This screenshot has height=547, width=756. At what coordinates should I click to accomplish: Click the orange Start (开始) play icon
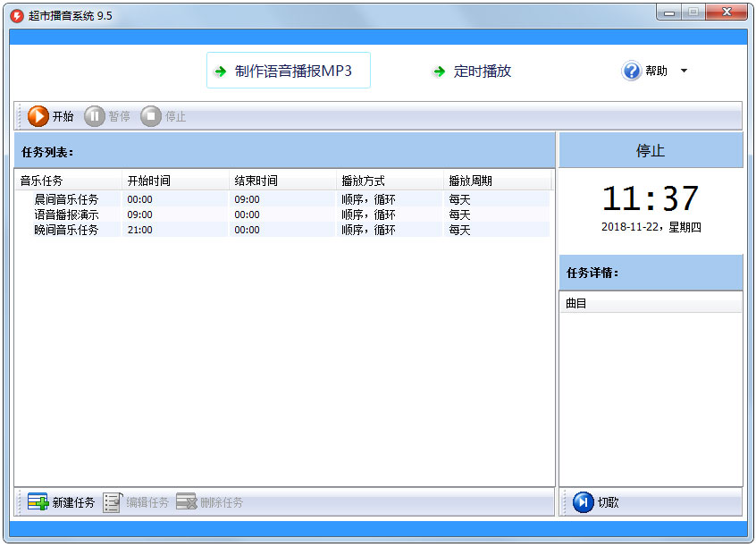click(x=38, y=116)
